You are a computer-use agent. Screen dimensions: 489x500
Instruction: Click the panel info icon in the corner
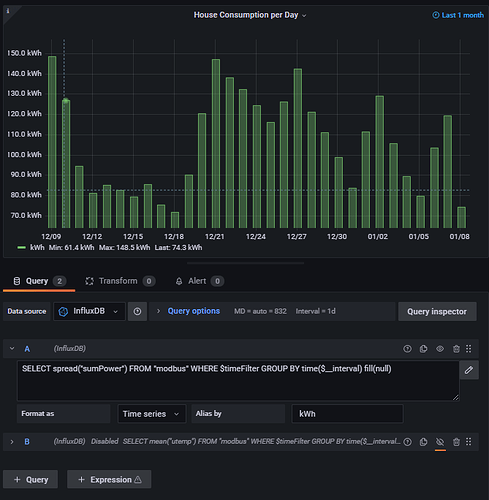(x=8, y=11)
